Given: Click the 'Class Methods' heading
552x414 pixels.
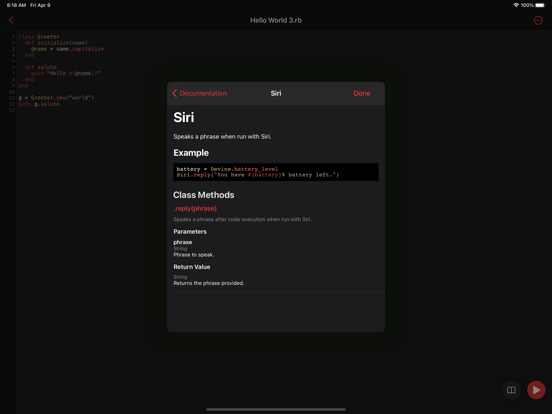Looking at the screenshot, I should (x=203, y=195).
